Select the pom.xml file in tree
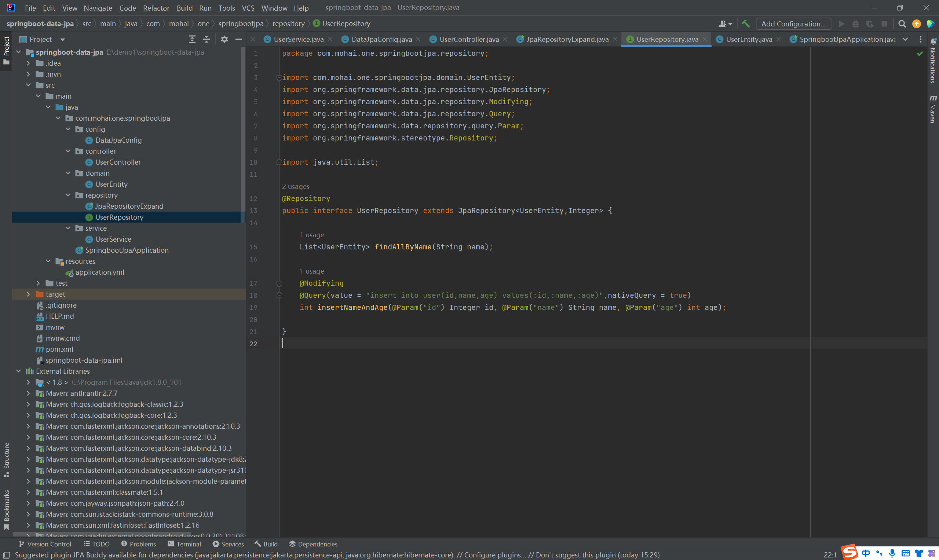The image size is (939, 560). (59, 349)
